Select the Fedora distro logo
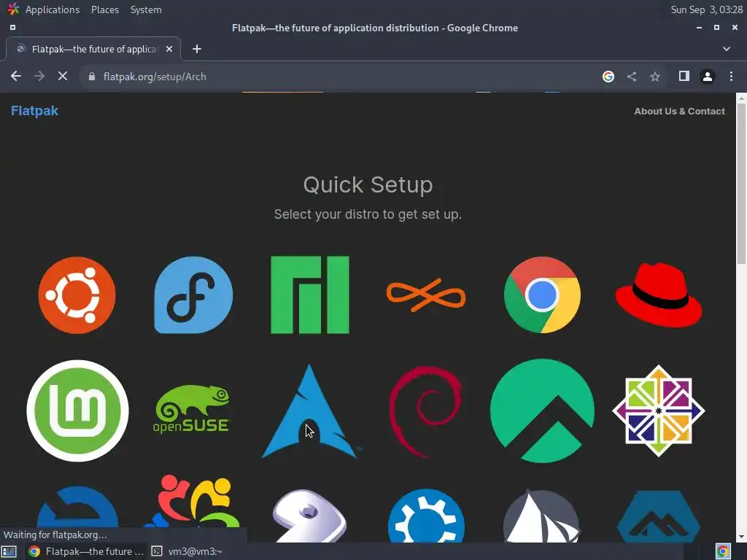This screenshot has width=747, height=560. click(x=193, y=295)
